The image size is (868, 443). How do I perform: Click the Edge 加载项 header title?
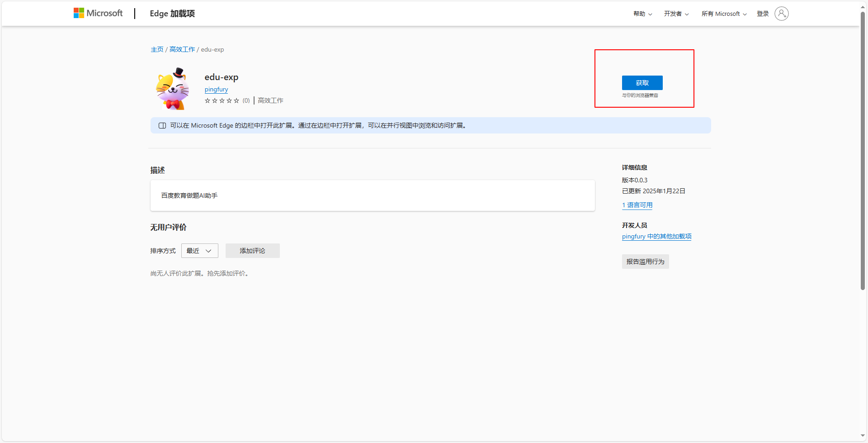point(172,14)
